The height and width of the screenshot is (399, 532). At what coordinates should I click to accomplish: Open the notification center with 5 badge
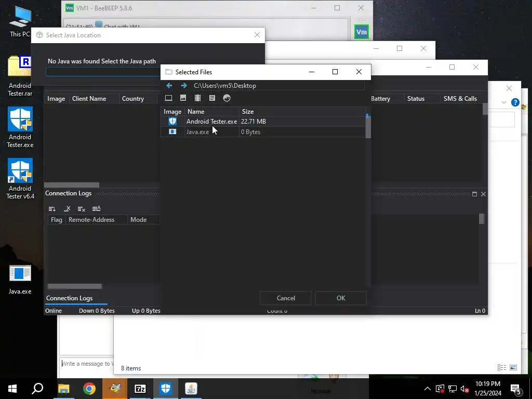[516, 389]
